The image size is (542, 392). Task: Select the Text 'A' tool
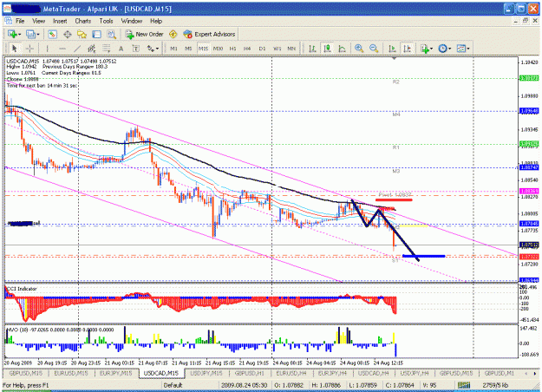(121, 49)
